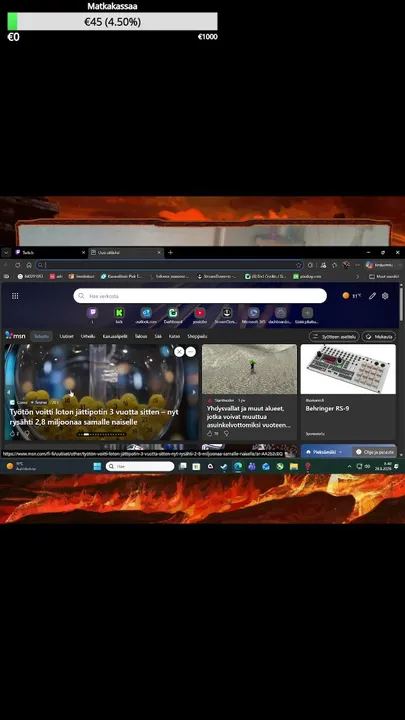Image resolution: width=405 pixels, height=720 pixels.
Task: Open the Muut suosikit folder
Action: [x=383, y=276]
